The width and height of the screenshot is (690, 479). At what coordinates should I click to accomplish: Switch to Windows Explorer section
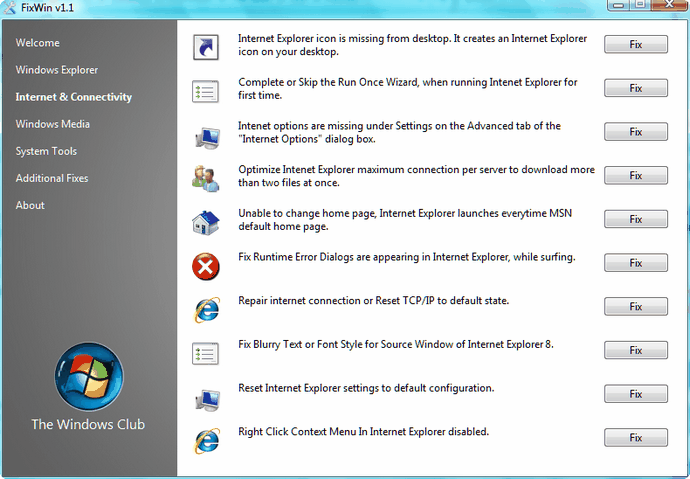[x=57, y=70]
